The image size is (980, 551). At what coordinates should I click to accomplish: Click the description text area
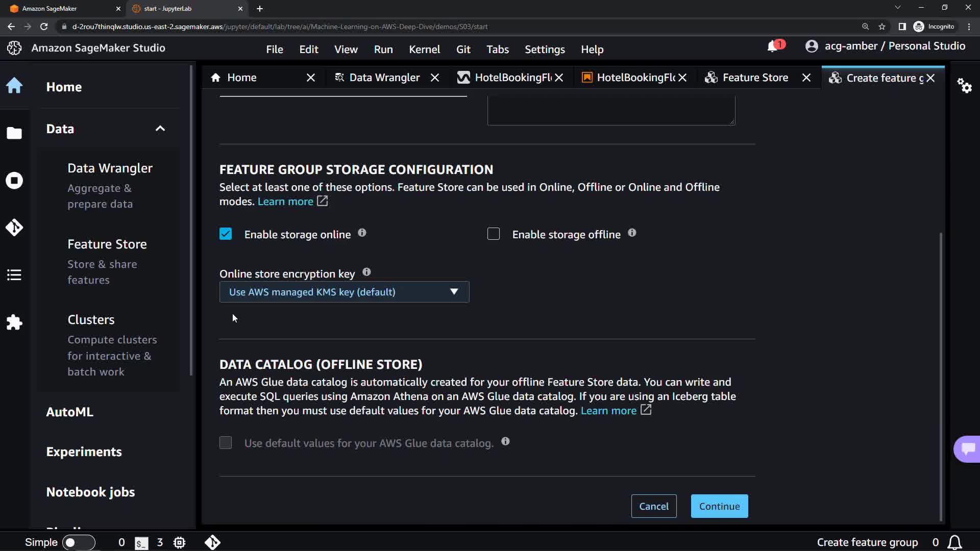click(611, 110)
